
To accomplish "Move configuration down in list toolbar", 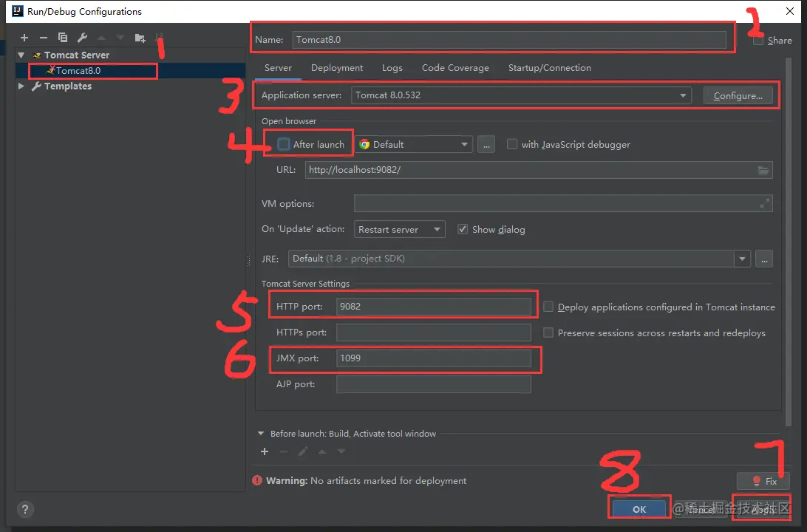I will (120, 38).
